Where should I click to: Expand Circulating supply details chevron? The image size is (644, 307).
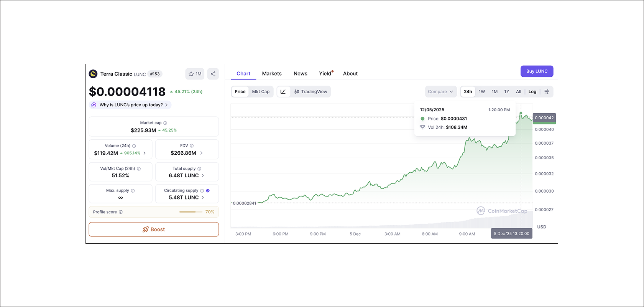point(203,198)
